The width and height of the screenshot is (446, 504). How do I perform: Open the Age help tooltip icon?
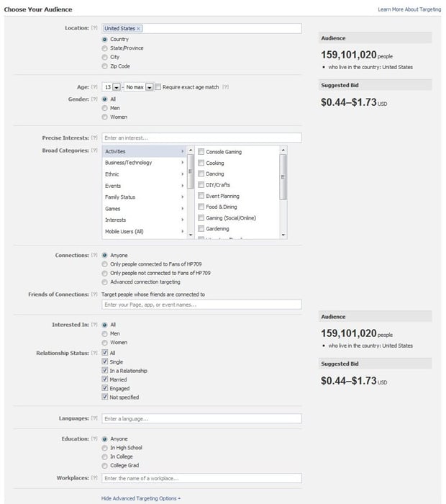[x=94, y=87]
